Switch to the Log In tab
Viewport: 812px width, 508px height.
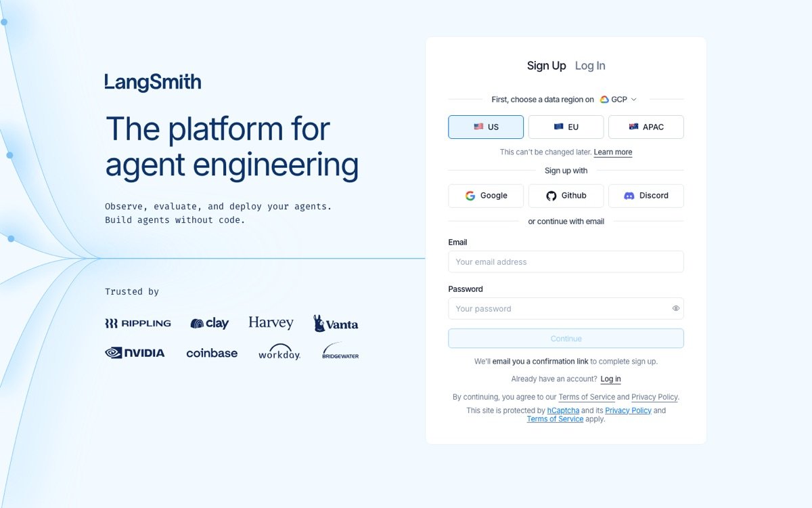point(590,66)
